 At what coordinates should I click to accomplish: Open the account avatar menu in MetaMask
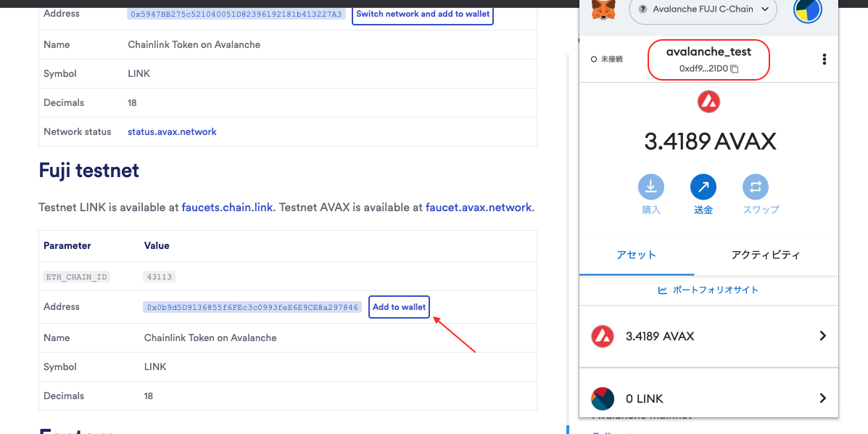pos(807,9)
